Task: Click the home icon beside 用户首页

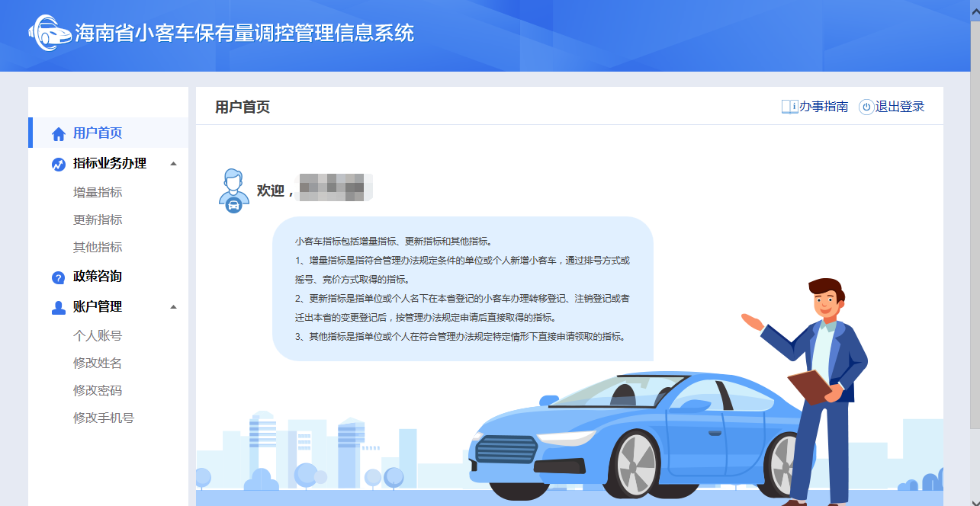Action: click(x=59, y=134)
